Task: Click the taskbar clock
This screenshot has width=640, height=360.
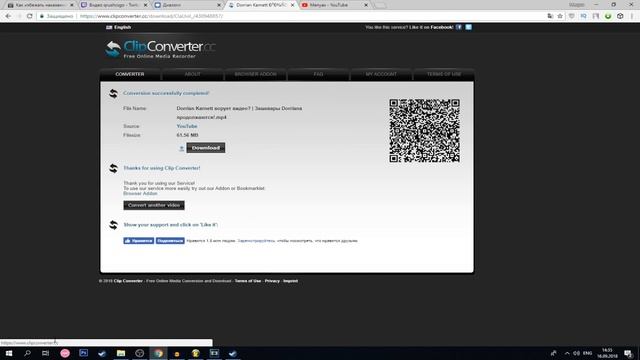Action: tap(607, 353)
